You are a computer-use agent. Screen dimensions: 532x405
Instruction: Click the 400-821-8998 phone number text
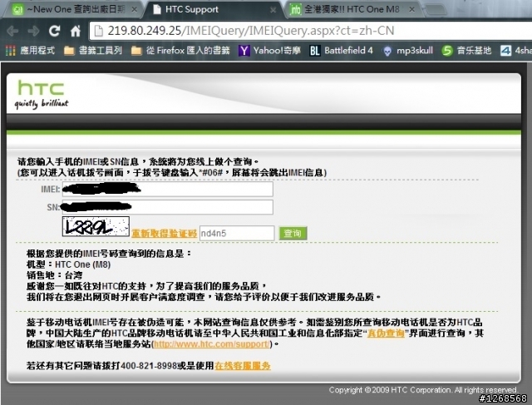tap(149, 366)
